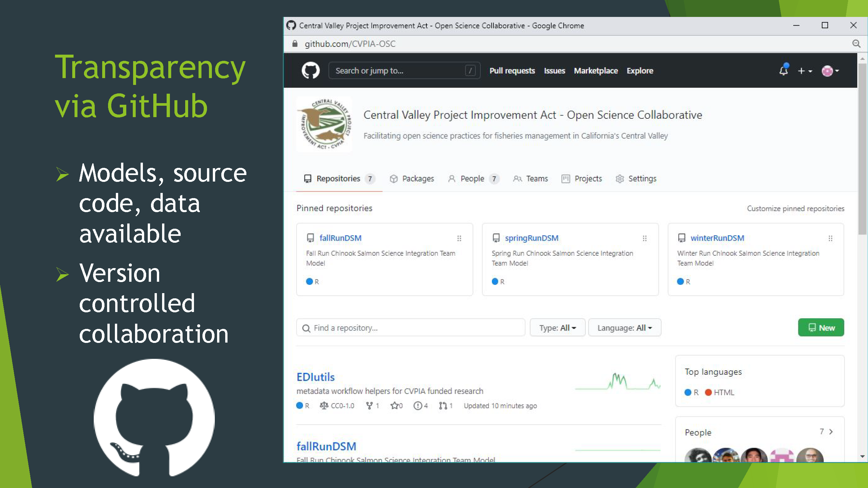Click the repo icon beside springRunDSM
This screenshot has height=488, width=868.
pos(496,238)
